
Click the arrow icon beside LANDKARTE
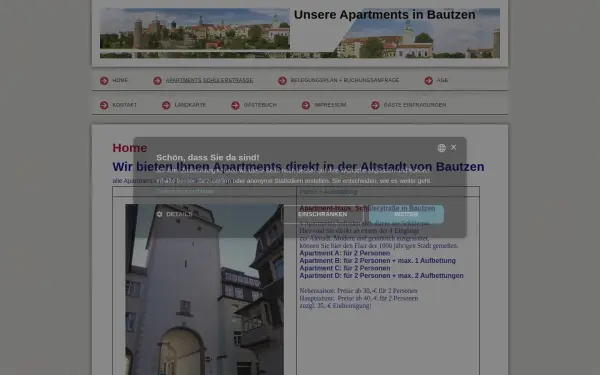click(x=166, y=105)
